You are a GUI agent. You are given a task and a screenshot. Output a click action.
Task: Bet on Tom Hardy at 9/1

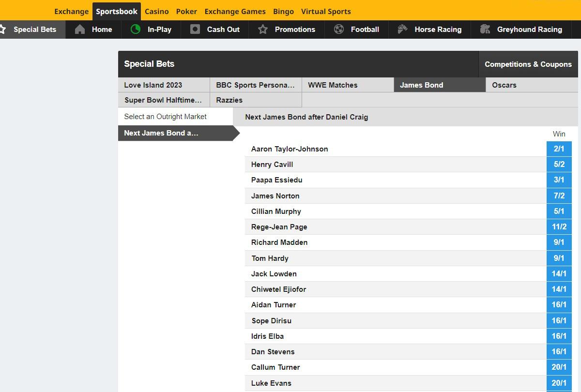pos(559,258)
